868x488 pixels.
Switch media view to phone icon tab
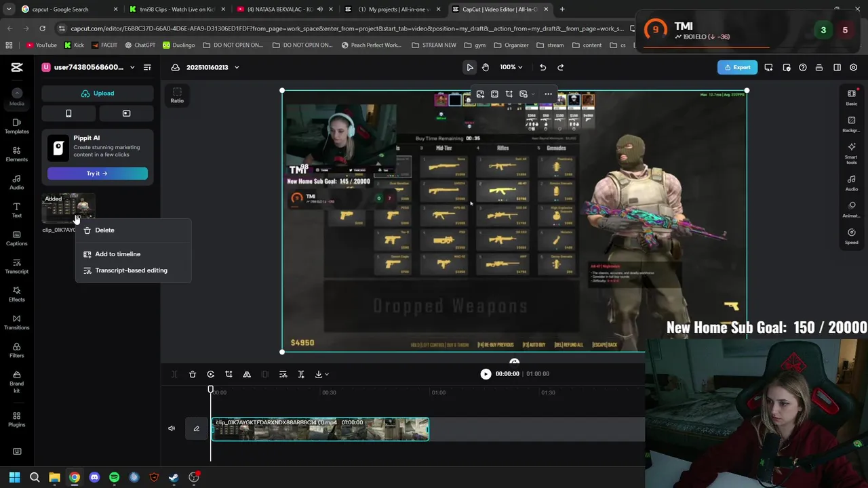tap(68, 113)
